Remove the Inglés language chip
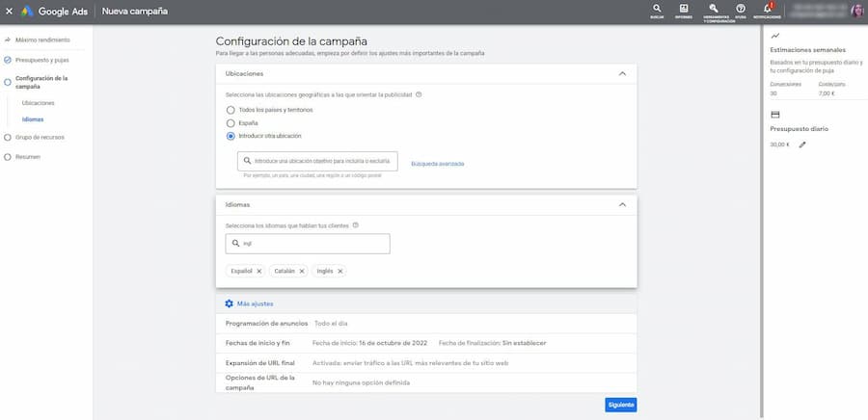Image resolution: width=868 pixels, height=420 pixels. coord(340,272)
